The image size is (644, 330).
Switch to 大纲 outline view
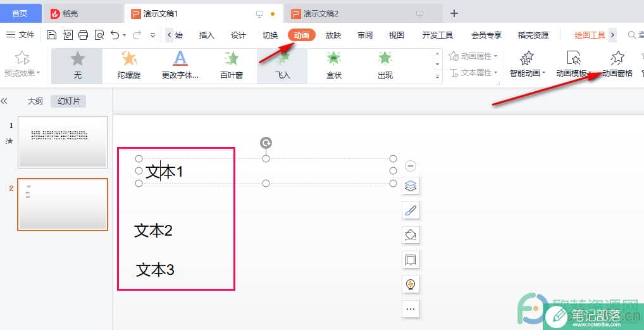pos(35,101)
